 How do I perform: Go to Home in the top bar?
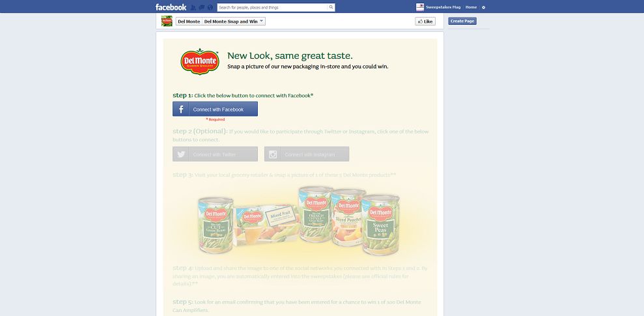click(x=471, y=7)
